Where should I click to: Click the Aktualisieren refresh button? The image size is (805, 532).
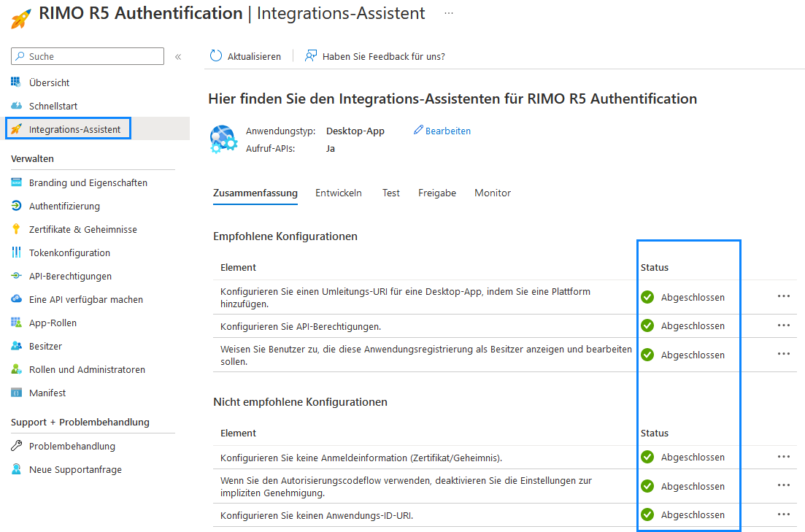[245, 56]
